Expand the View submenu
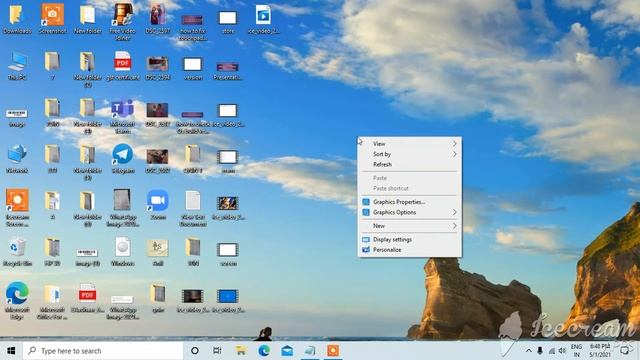Viewport: 640px width, 360px height. pyautogui.click(x=410, y=144)
